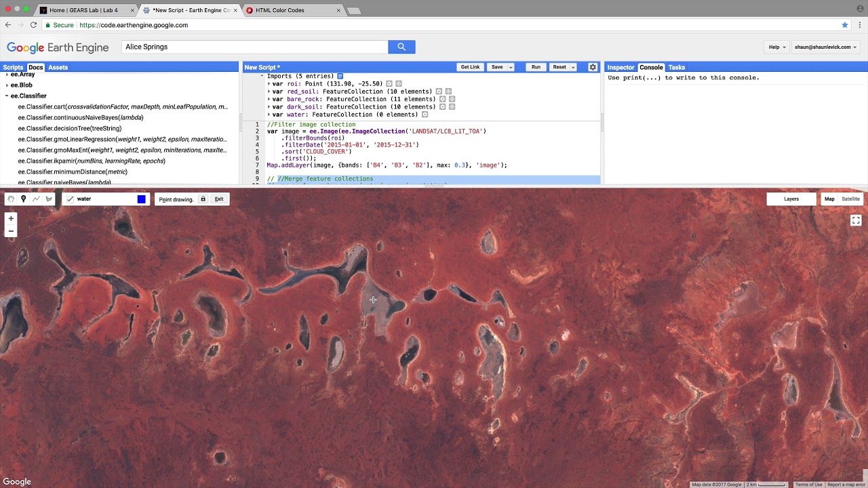Open the HTML Color Codes browser tab
868x488 pixels.
[x=293, y=10]
